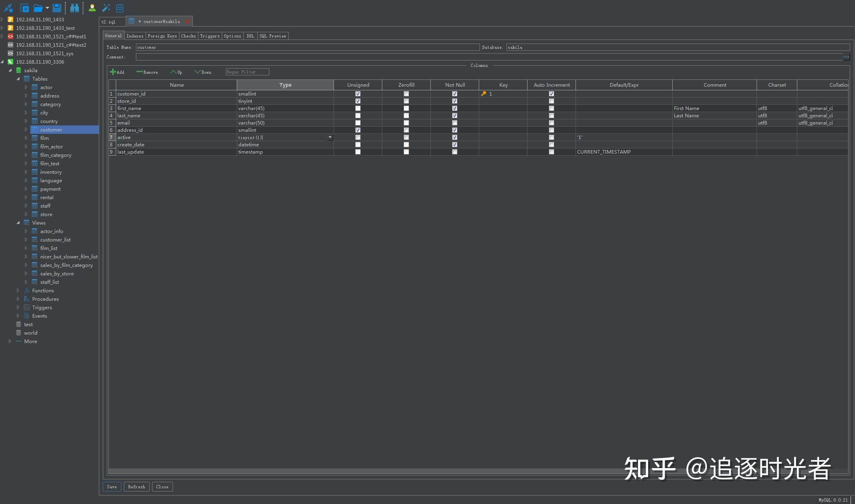Image resolution: width=855 pixels, height=504 pixels.
Task: Switch to the Foreign Keys tab
Action: pyautogui.click(x=162, y=36)
